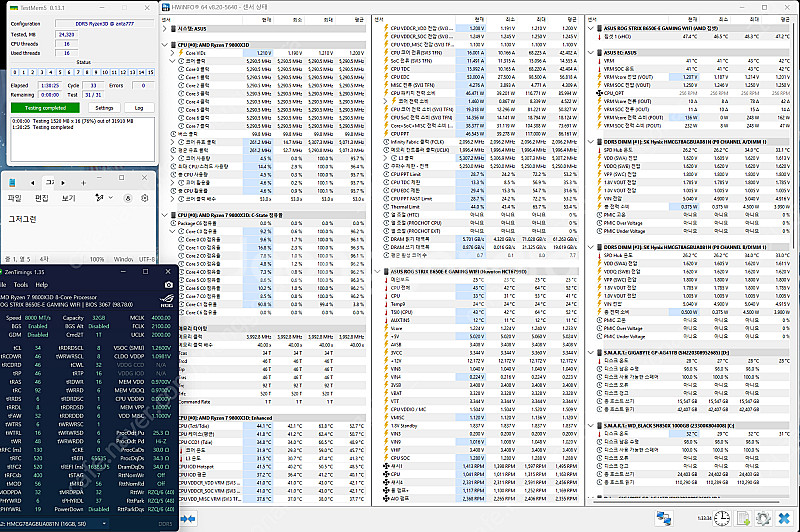Screen dimensions: 800x532
Task: Click the Thermal Limit clock icon
Action: point(386,207)
